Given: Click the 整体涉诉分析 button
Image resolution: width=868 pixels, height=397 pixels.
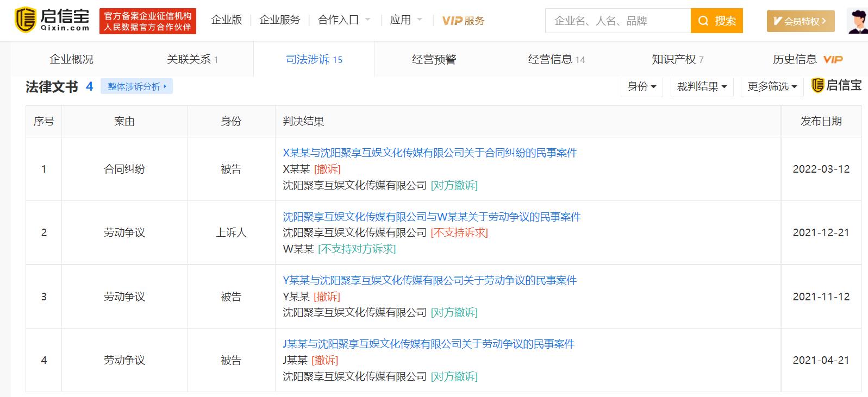Looking at the screenshot, I should (x=136, y=86).
